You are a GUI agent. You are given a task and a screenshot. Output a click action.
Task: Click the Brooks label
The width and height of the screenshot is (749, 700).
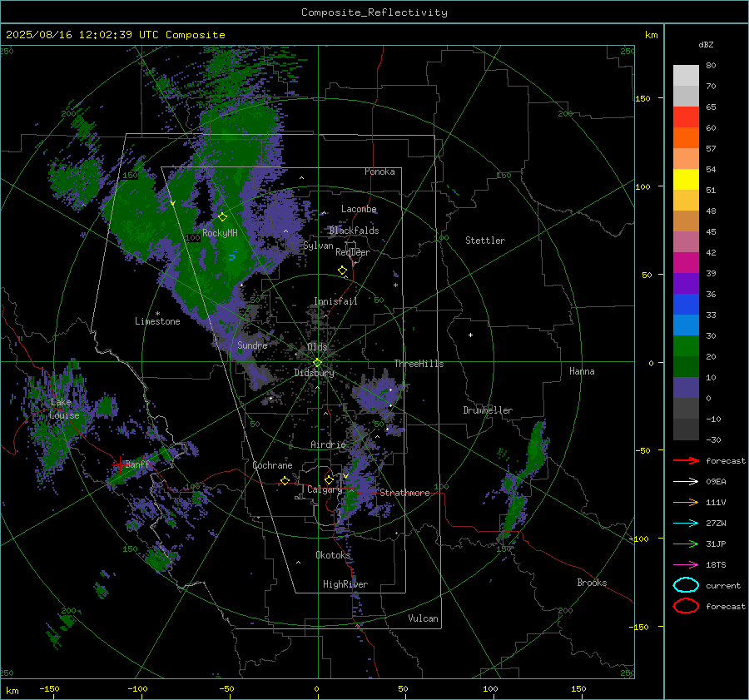(x=592, y=583)
